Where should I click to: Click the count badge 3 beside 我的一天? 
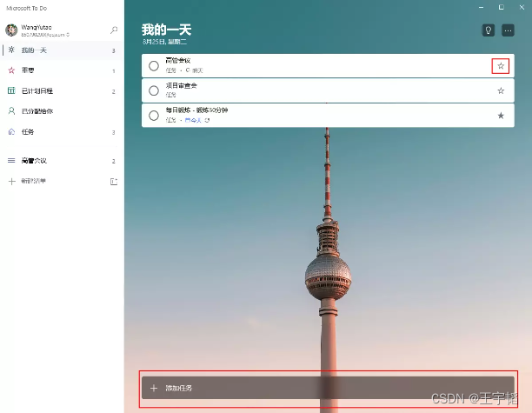coord(114,51)
